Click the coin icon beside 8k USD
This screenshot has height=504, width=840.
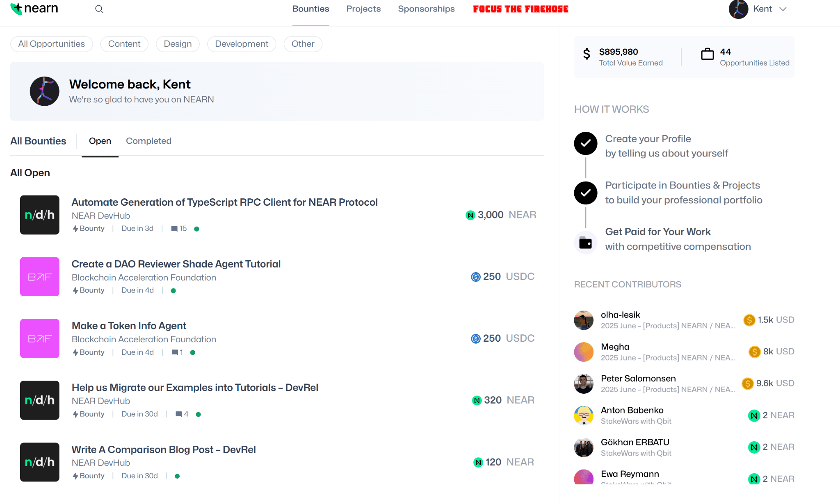[755, 352]
